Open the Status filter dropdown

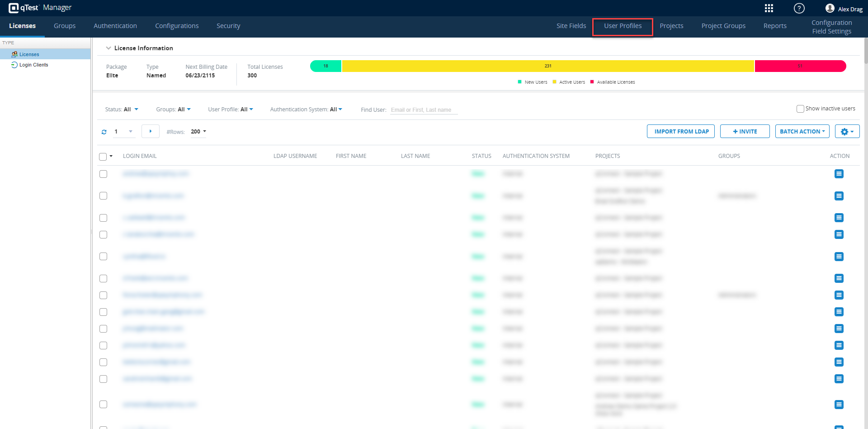click(122, 110)
